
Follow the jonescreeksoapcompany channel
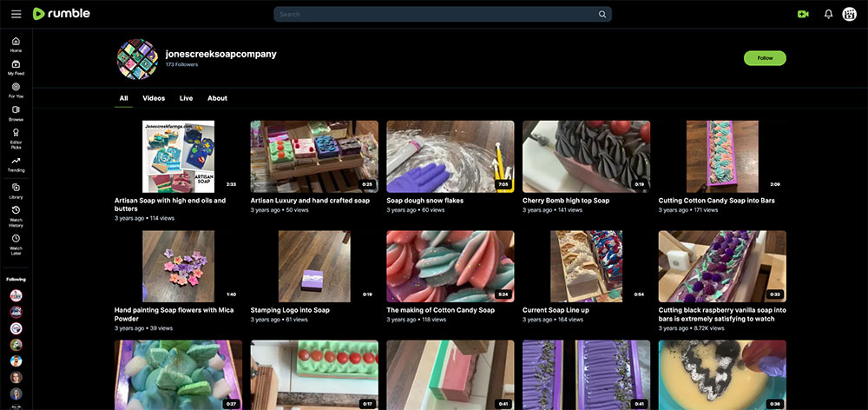click(x=765, y=58)
